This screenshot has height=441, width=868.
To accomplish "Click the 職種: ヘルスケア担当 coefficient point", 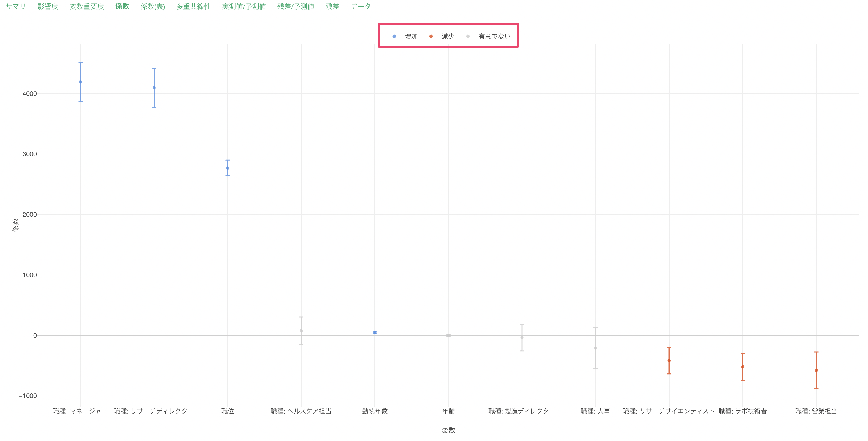I will pos(301,331).
